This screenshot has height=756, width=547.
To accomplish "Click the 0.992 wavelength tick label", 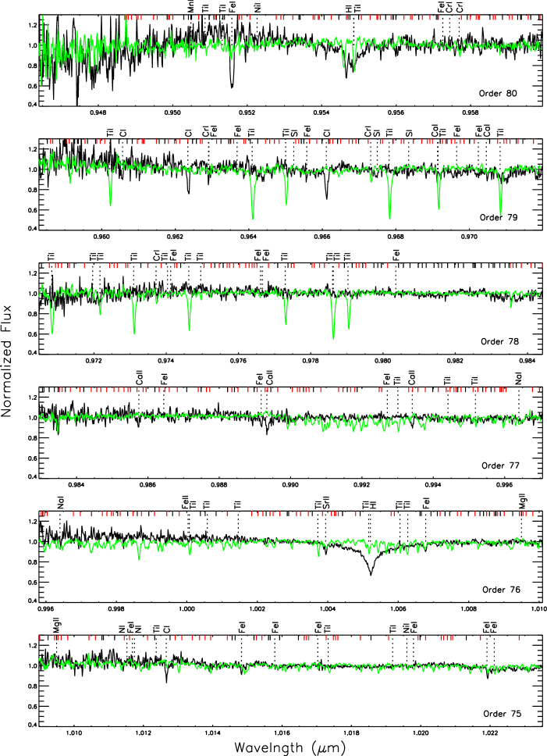I will (361, 485).
